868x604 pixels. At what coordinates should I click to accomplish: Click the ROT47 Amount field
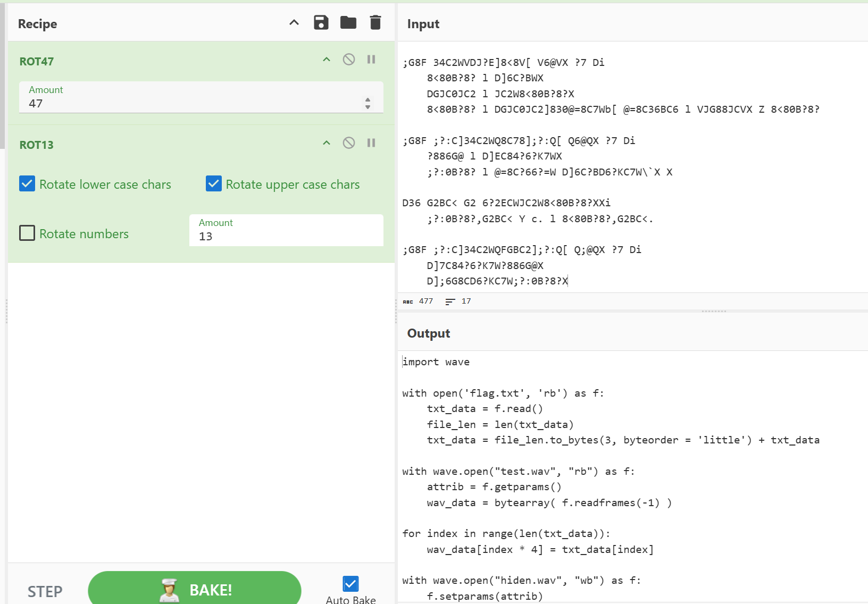pyautogui.click(x=201, y=97)
